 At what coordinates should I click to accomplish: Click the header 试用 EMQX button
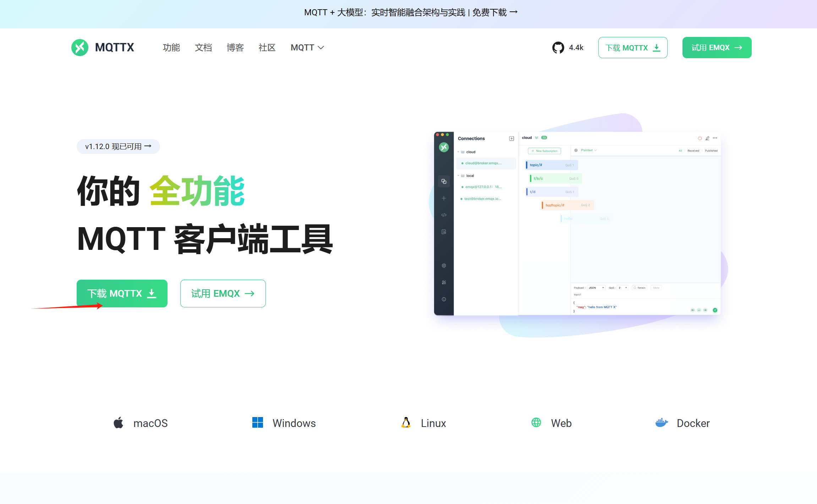click(717, 48)
